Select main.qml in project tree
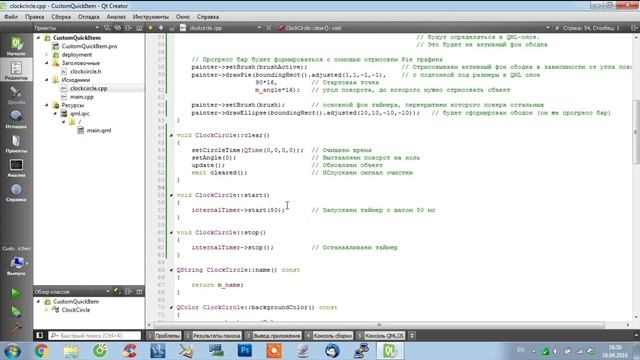The width and height of the screenshot is (640, 360). coord(98,130)
